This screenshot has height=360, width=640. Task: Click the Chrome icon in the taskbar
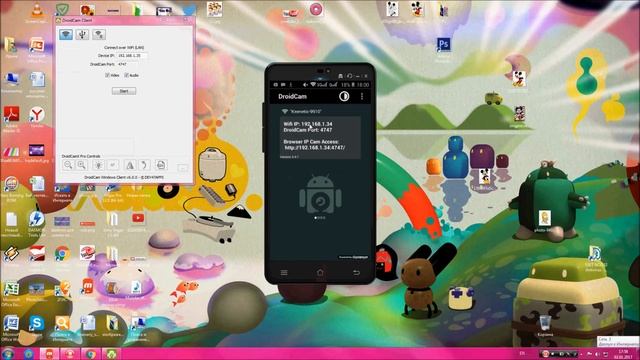[91, 354]
